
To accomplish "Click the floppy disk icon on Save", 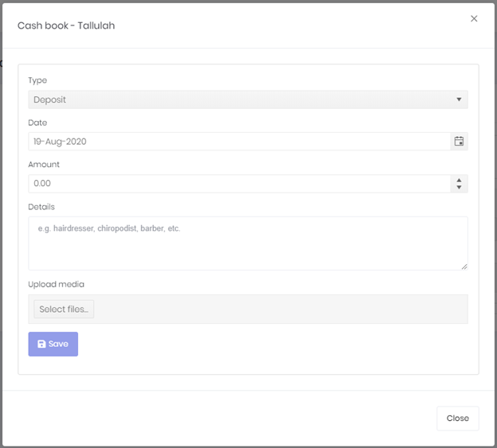I will point(41,344).
